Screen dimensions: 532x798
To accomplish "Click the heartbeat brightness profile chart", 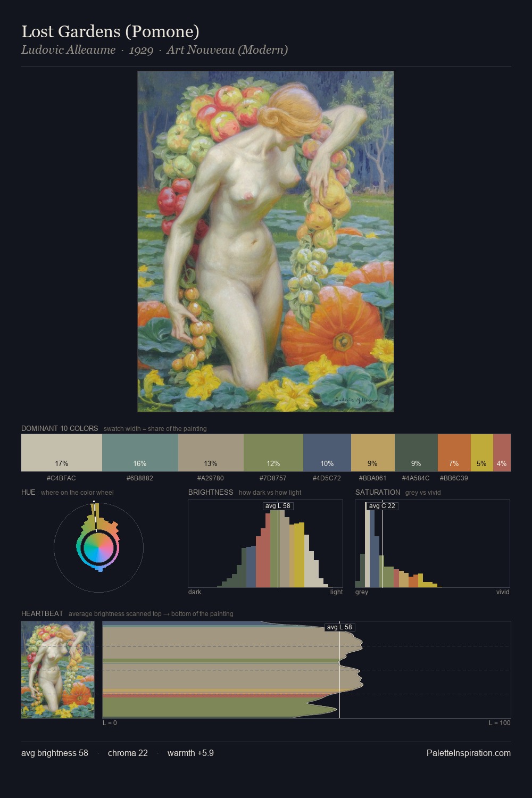I will [306, 670].
